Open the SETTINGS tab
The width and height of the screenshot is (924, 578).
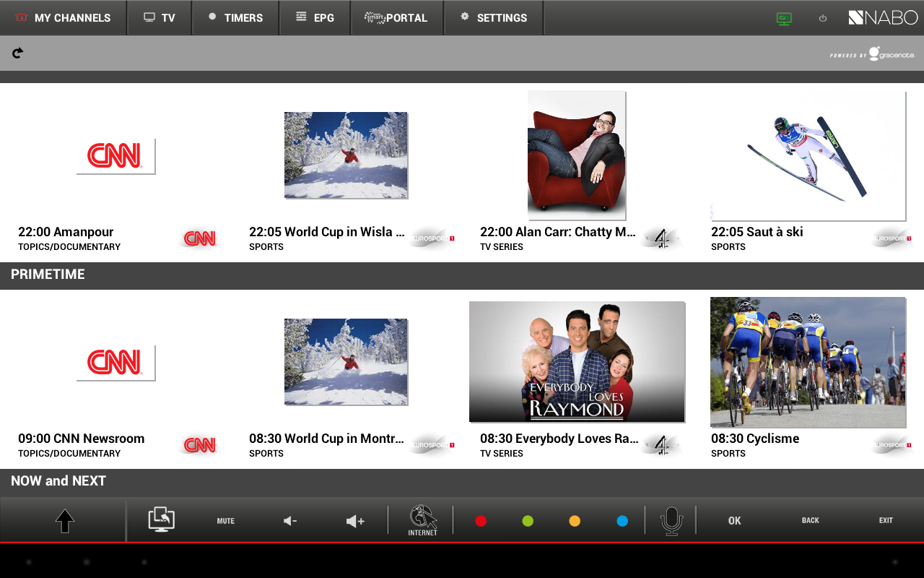[494, 17]
